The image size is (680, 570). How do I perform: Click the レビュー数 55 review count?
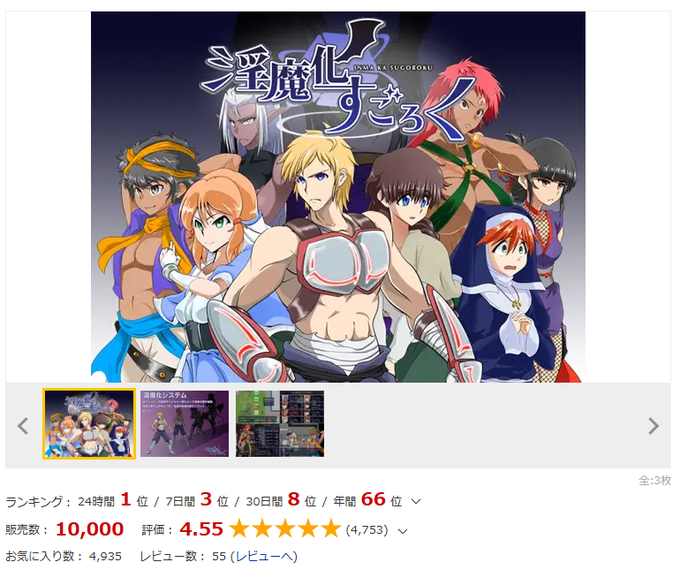[183, 556]
